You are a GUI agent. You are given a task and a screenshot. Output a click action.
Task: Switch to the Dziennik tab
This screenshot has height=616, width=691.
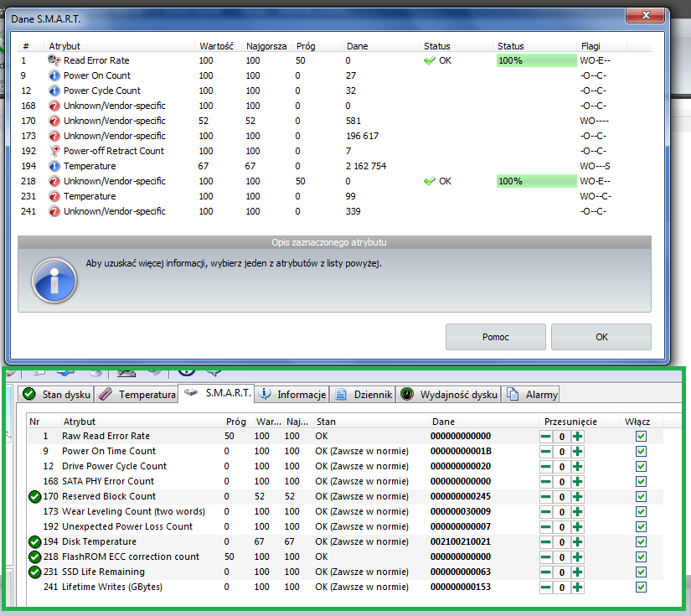tap(364, 394)
